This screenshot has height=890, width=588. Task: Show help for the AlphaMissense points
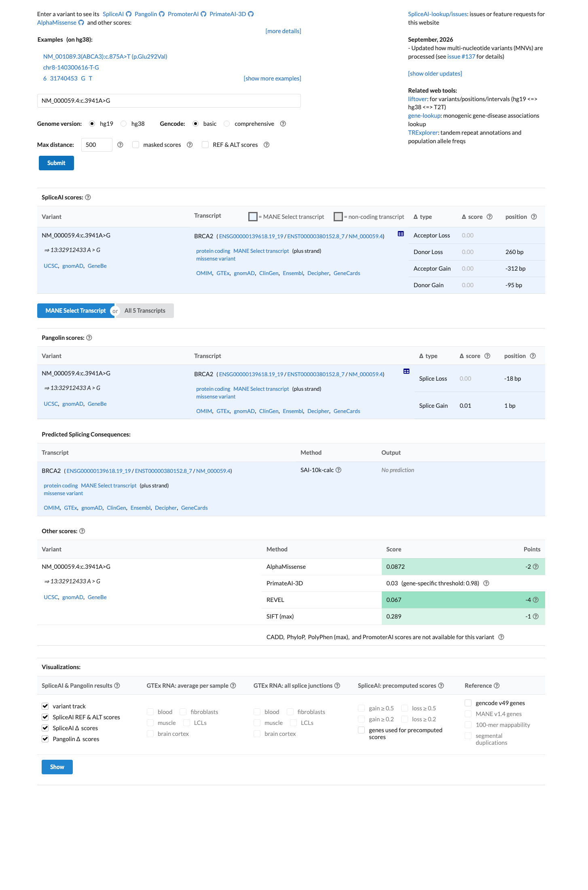[536, 567]
